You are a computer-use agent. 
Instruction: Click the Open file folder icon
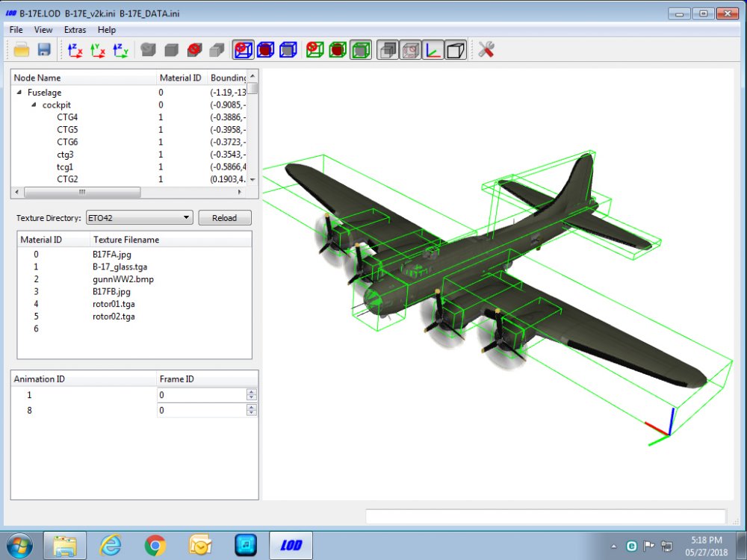(22, 49)
